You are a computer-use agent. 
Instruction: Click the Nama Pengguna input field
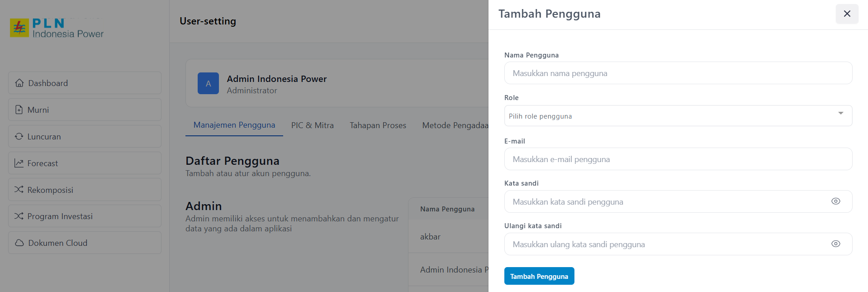(x=678, y=73)
